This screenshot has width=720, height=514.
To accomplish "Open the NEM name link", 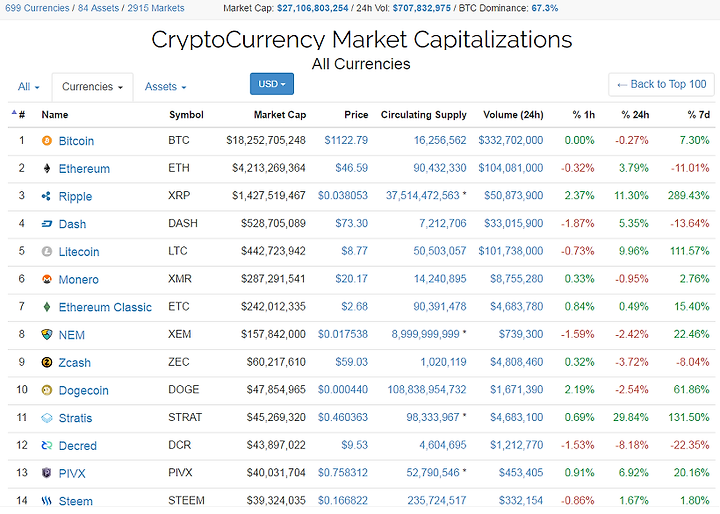I will point(72,335).
